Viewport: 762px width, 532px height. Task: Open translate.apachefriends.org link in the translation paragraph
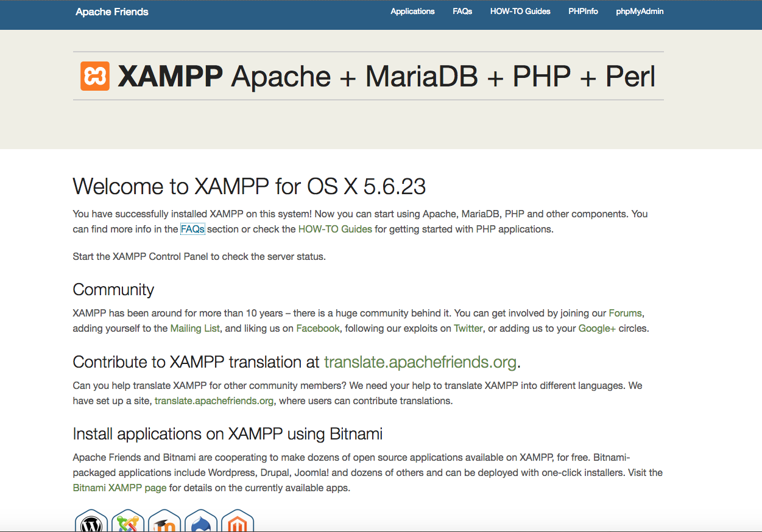[x=214, y=401]
